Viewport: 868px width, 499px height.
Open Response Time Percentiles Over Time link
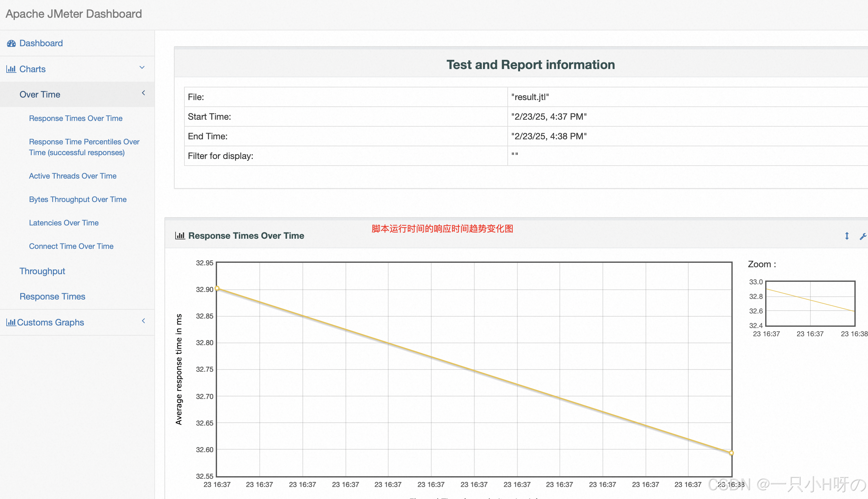(84, 147)
